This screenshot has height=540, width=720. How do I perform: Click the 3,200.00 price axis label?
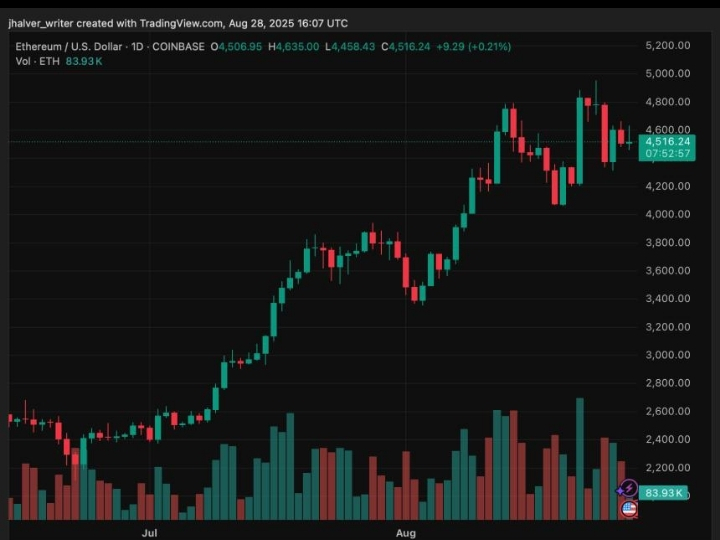(668, 327)
